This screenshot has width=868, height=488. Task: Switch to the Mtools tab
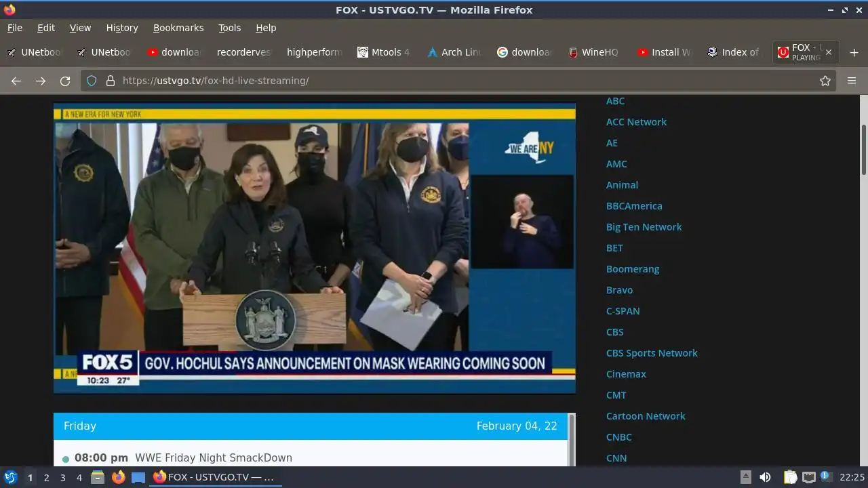pyautogui.click(x=384, y=52)
